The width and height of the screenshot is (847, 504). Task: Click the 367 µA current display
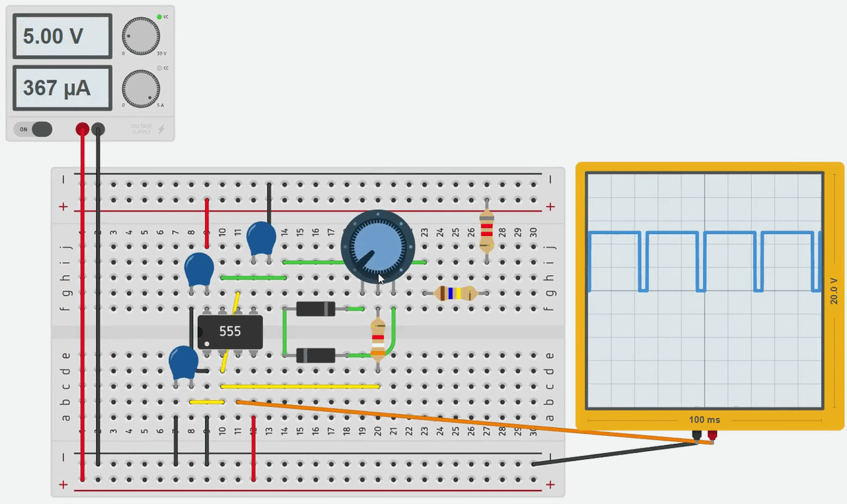62,87
